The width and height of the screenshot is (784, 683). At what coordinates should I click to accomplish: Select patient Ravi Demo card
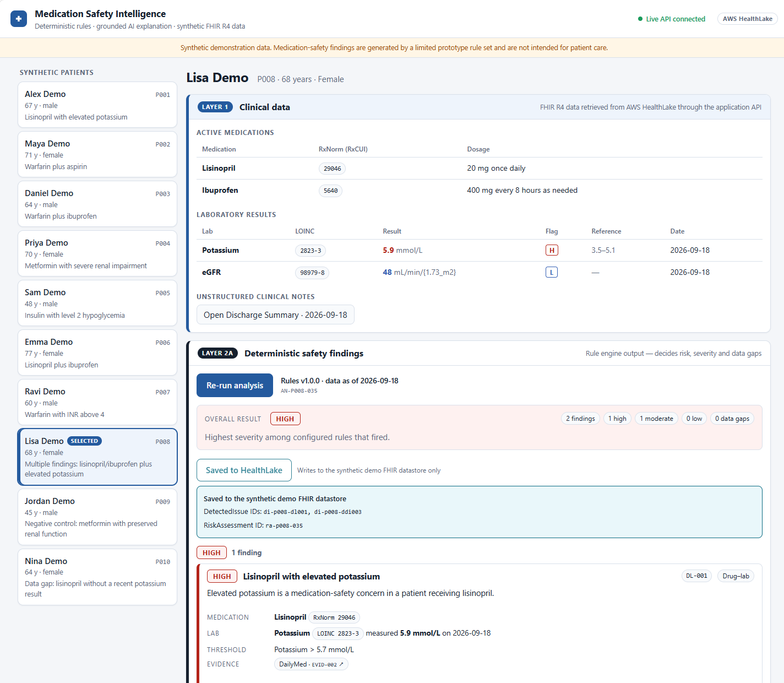(97, 402)
